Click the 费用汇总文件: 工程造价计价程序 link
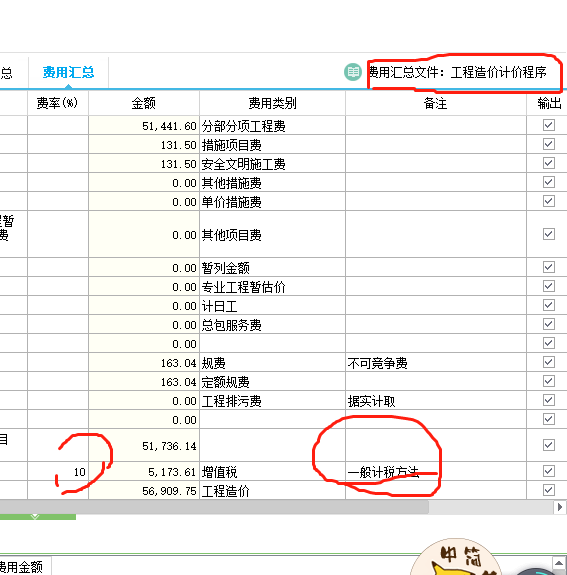 457,72
